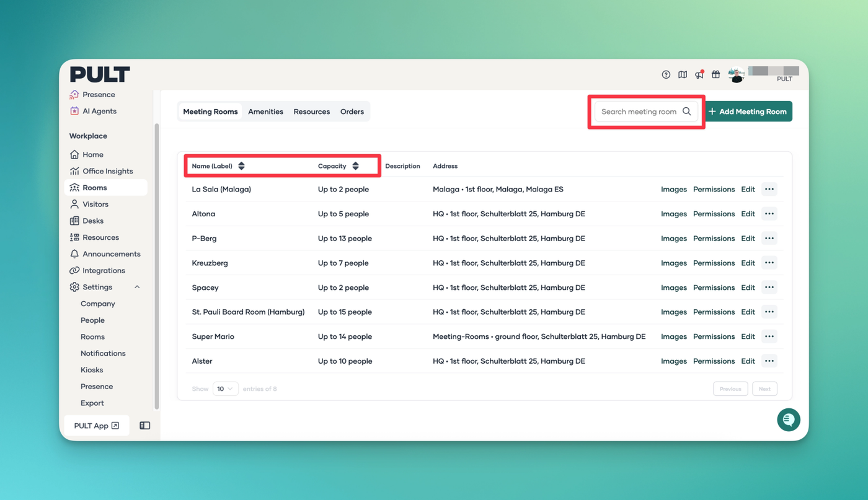Sort table by Capacity column
The height and width of the screenshot is (500, 868).
[355, 166]
